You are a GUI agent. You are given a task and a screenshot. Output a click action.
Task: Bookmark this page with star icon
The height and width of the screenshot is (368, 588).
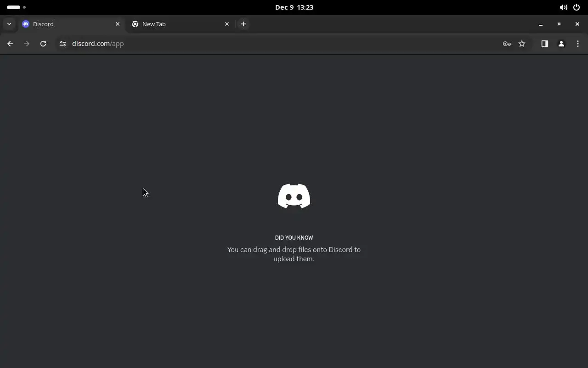point(522,44)
